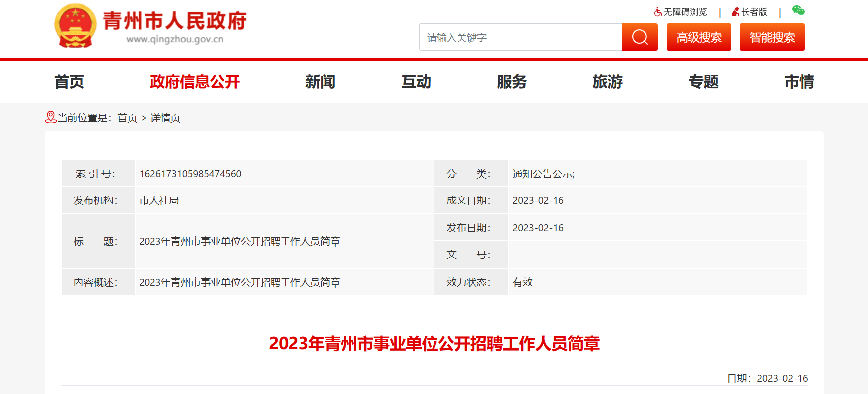The width and height of the screenshot is (868, 394).
Task: Open the 无障碍浏览 link
Action: pos(685,12)
